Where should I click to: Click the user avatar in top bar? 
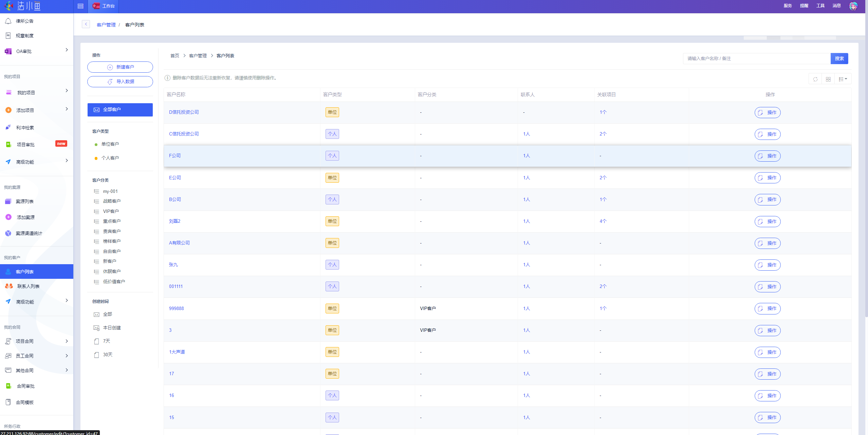click(x=853, y=6)
